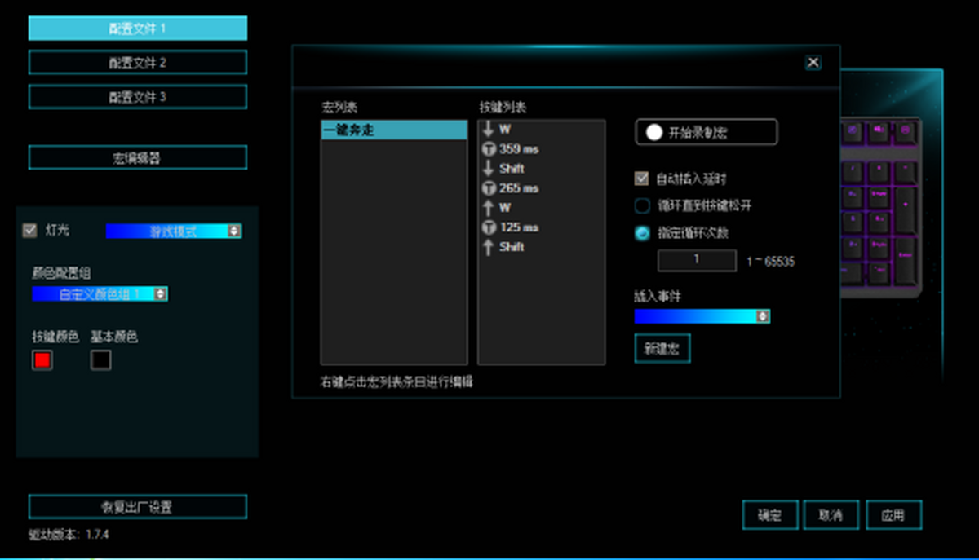Open the 自定义颜色组 1 dropdown
The image size is (979, 560).
[x=100, y=293]
